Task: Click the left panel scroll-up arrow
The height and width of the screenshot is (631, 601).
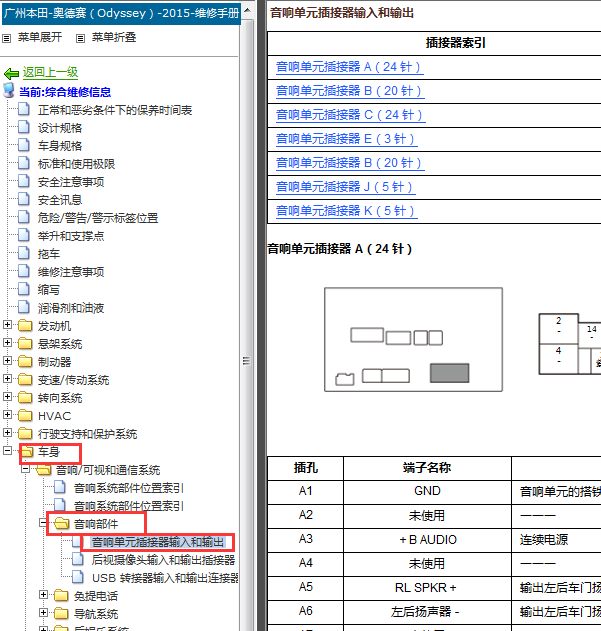Action: coord(248,9)
